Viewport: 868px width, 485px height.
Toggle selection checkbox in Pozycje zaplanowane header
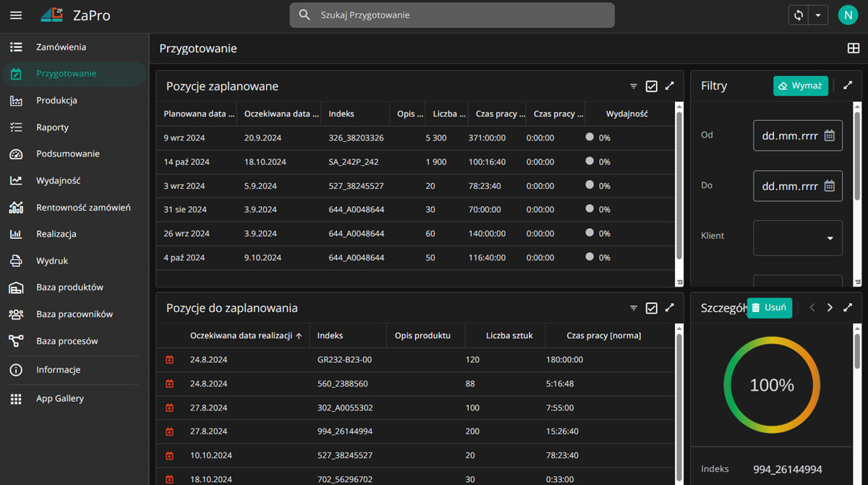click(651, 86)
